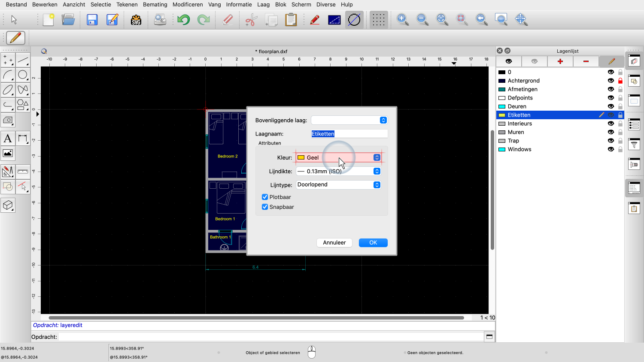Open the Modificeren menu
The image size is (644, 362).
pyautogui.click(x=188, y=4)
